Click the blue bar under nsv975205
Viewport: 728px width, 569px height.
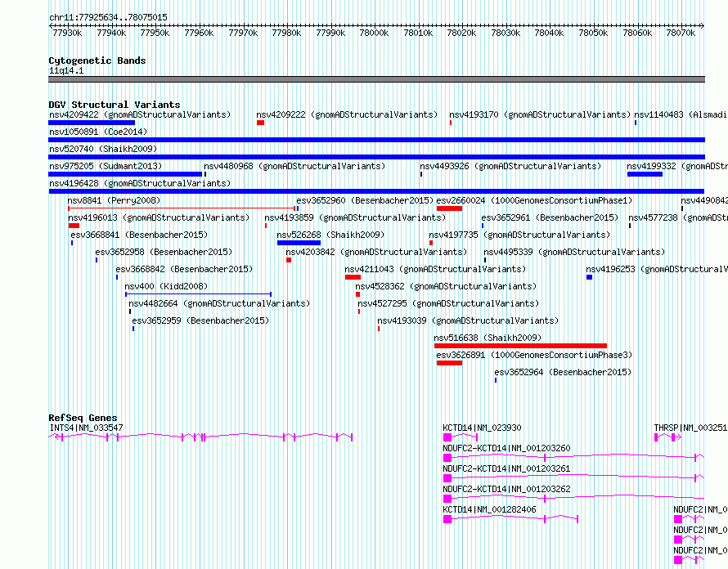coord(125,174)
